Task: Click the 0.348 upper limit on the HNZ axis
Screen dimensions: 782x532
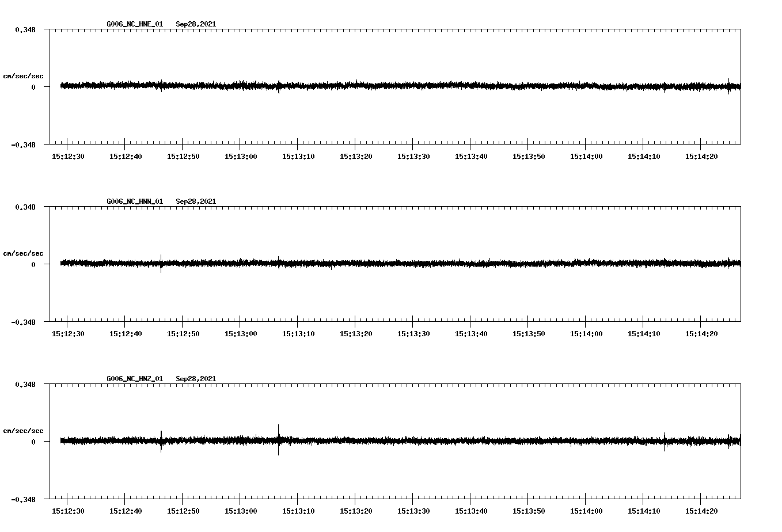Action: tap(25, 384)
